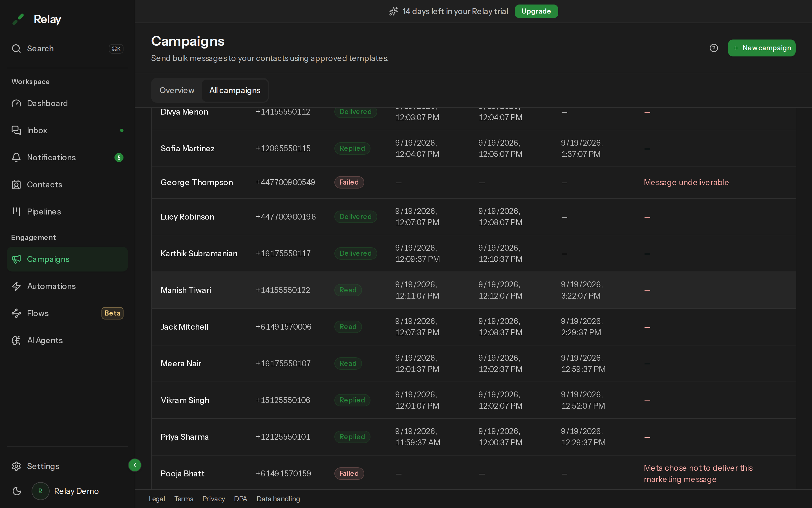Click the sparkle icon in trial banner
The image size is (812, 508).
click(394, 11)
